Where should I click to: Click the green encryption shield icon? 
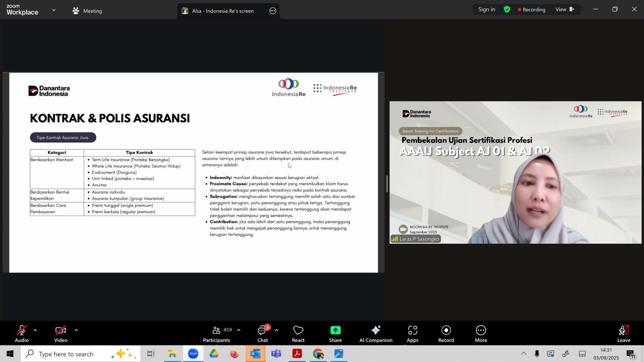coord(507,9)
